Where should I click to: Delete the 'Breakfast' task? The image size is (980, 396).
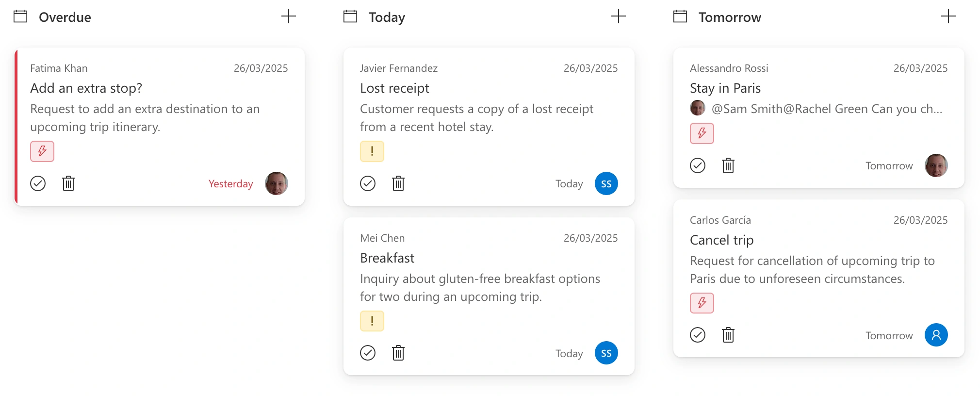398,353
